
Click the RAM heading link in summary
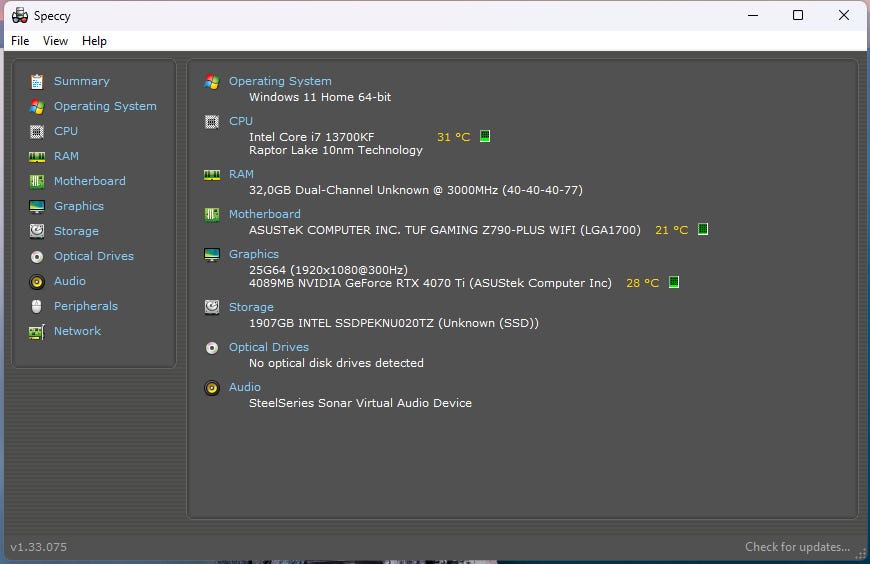tap(241, 174)
